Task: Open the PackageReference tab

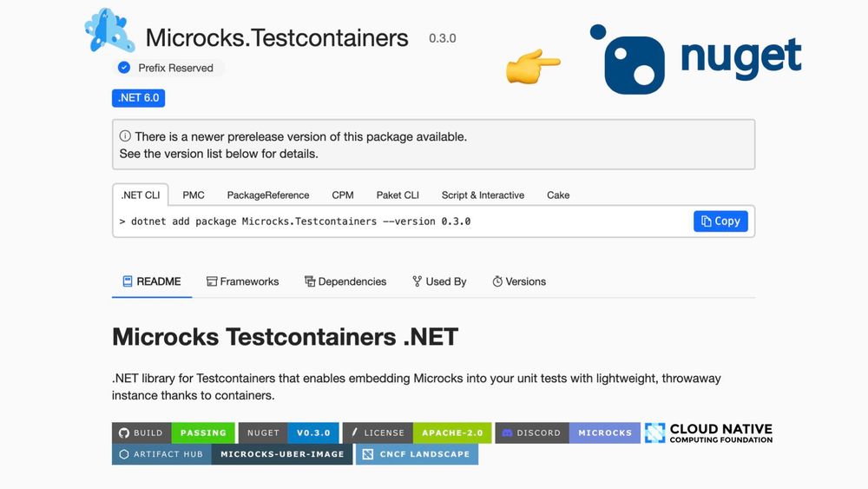Action: tap(268, 195)
